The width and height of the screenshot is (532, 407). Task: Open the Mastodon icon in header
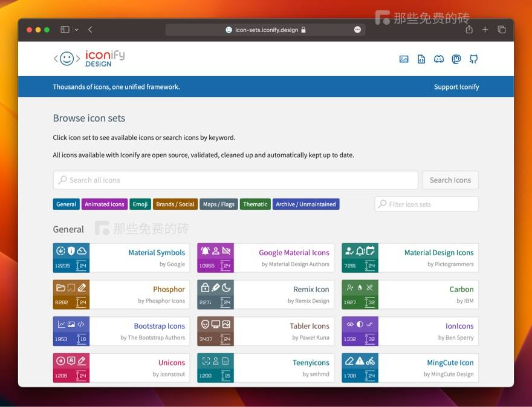pyautogui.click(x=456, y=59)
